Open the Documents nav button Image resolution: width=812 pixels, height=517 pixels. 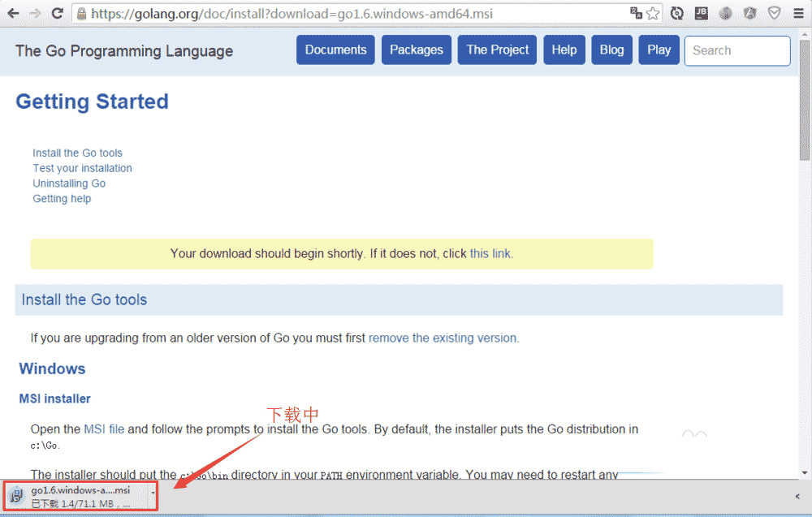(335, 50)
